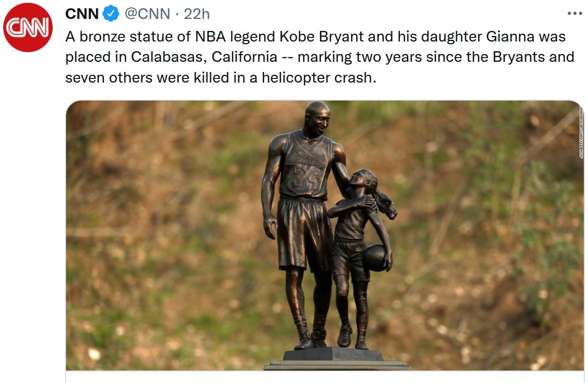This screenshot has height=383, width=588.
Task: Click the blue verified badge
Action: tap(111, 14)
